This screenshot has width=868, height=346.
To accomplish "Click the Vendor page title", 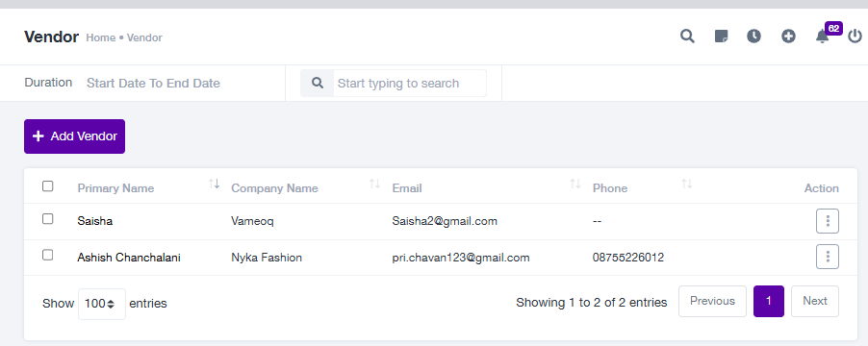I will [51, 37].
